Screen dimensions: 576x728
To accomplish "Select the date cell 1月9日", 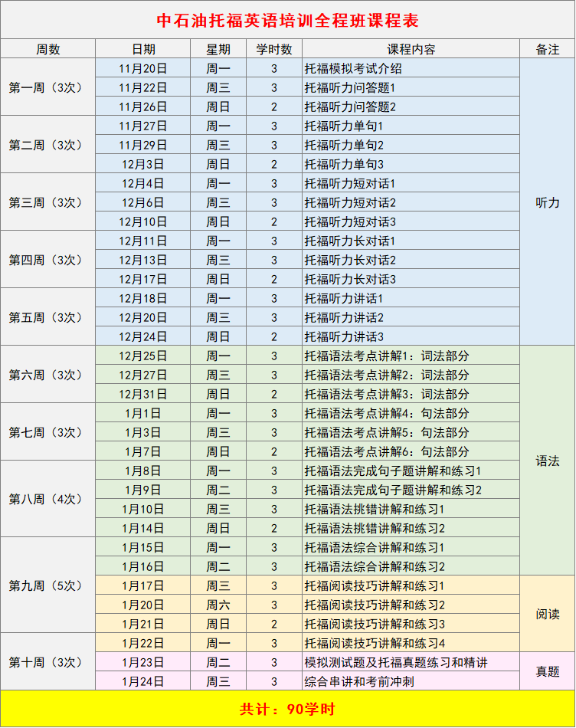I will point(143,490).
